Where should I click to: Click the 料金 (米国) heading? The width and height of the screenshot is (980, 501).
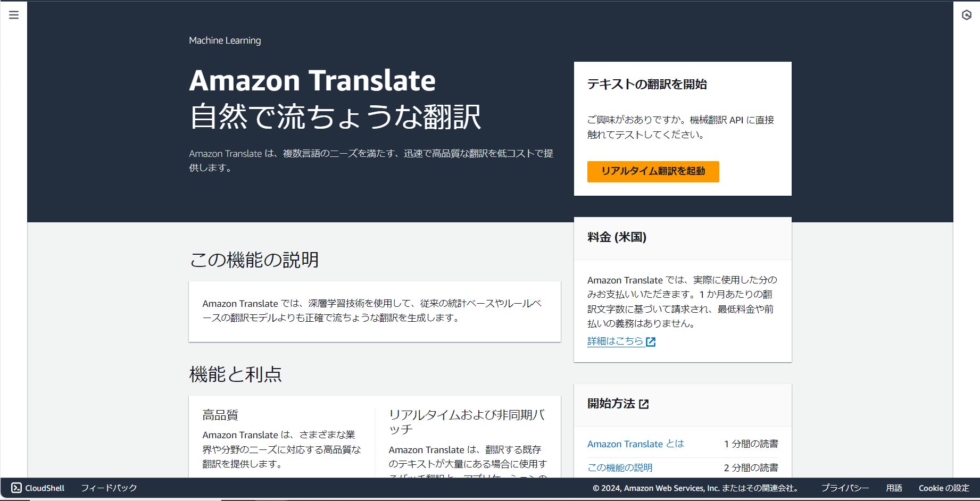point(617,237)
